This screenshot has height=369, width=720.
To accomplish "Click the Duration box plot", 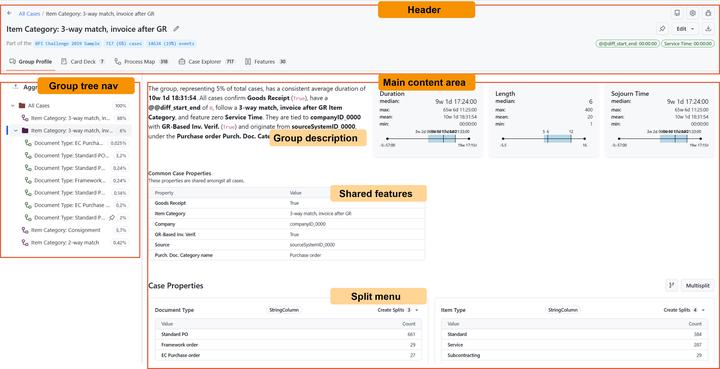I will pyautogui.click(x=428, y=139).
